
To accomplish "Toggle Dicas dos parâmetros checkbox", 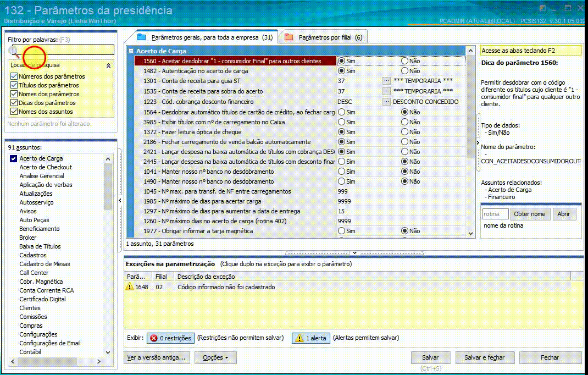I will [x=14, y=103].
